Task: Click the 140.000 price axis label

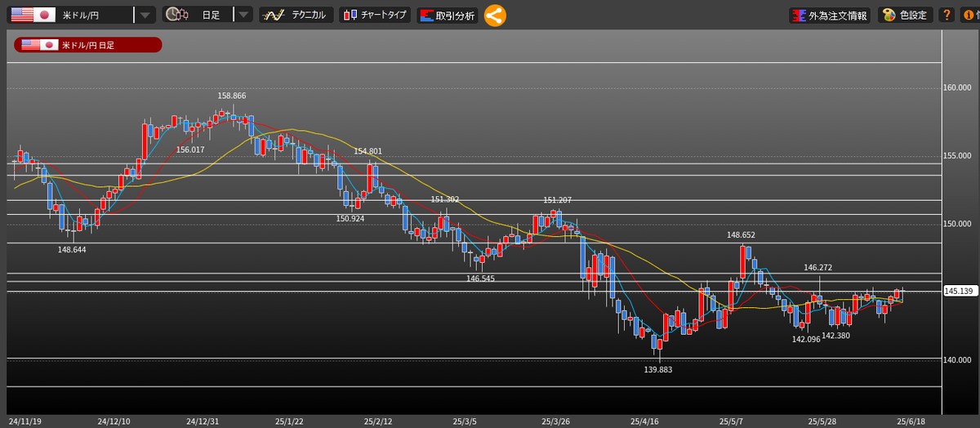Action: 957,359
